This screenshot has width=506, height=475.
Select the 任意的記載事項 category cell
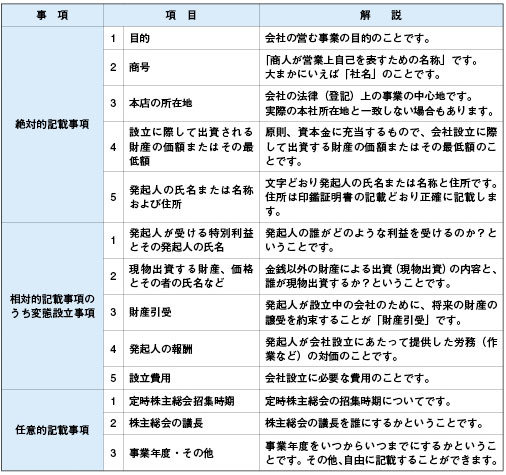(52, 430)
